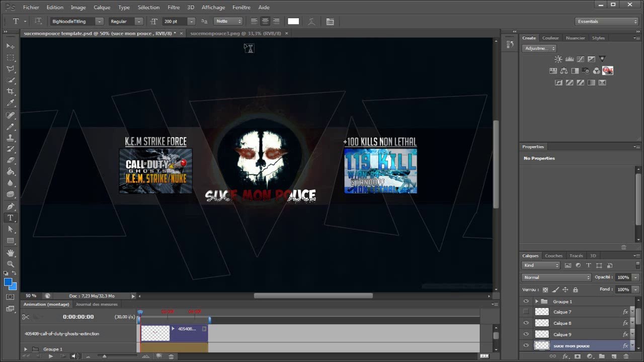The image size is (644, 362).
Task: Click the text color swatch
Action: click(293, 22)
